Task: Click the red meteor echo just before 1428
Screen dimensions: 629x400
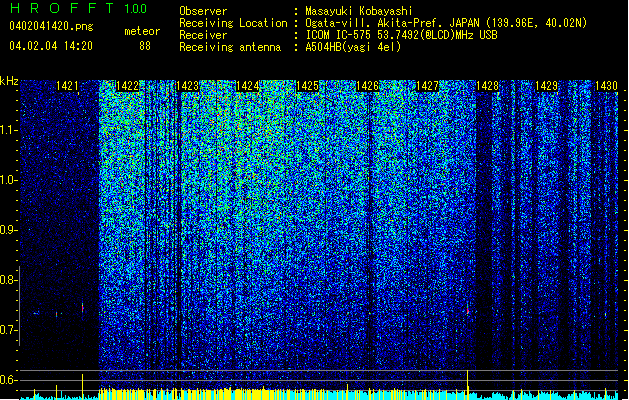Action: tap(467, 310)
